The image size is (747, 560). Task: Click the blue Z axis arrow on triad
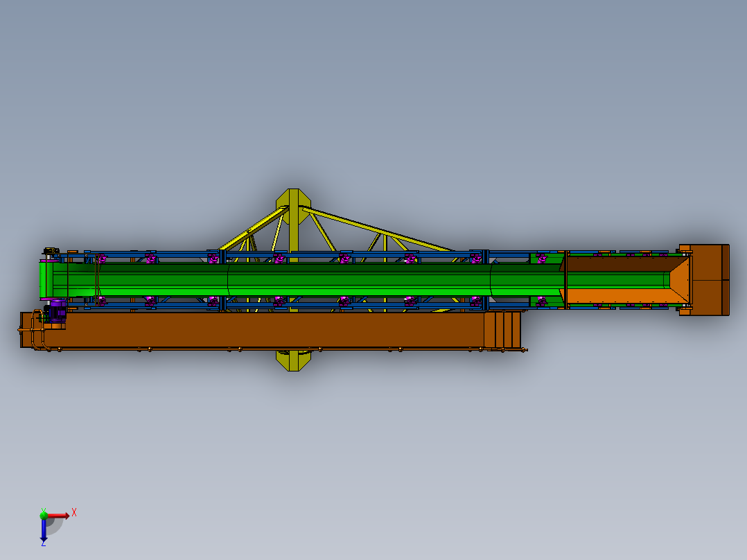[44, 530]
